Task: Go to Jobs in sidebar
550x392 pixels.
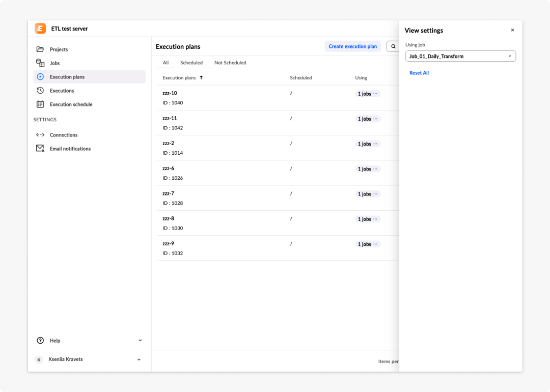Action: click(90, 63)
